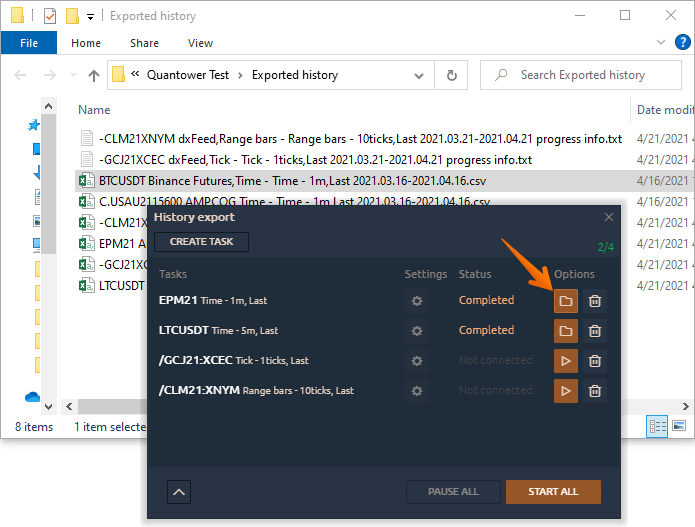Start the /GCJ21:XCEC export task

565,361
